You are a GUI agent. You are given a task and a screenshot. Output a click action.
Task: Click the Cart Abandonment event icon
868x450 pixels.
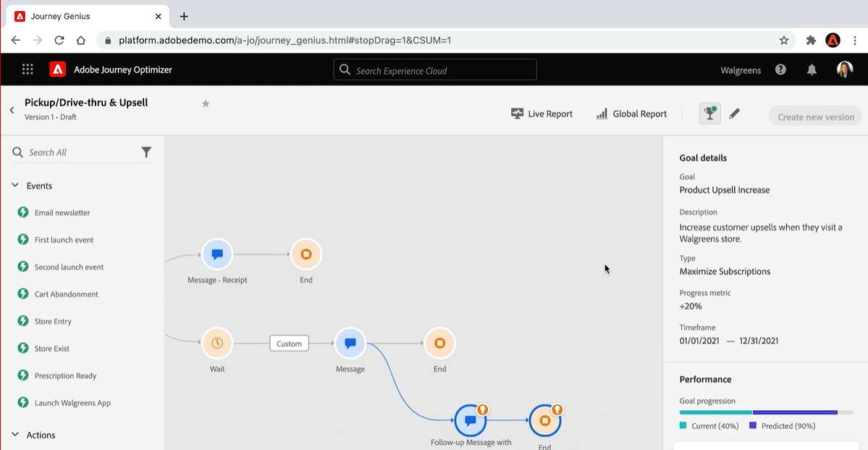pyautogui.click(x=22, y=293)
